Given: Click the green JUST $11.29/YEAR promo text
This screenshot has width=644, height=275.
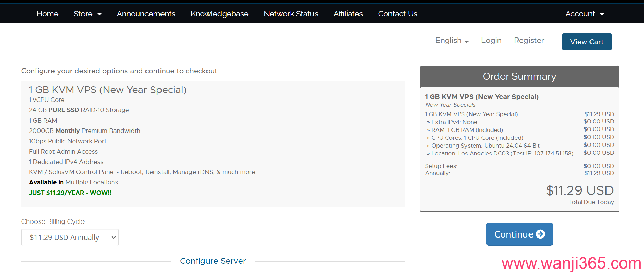Looking at the screenshot, I should tap(70, 193).
